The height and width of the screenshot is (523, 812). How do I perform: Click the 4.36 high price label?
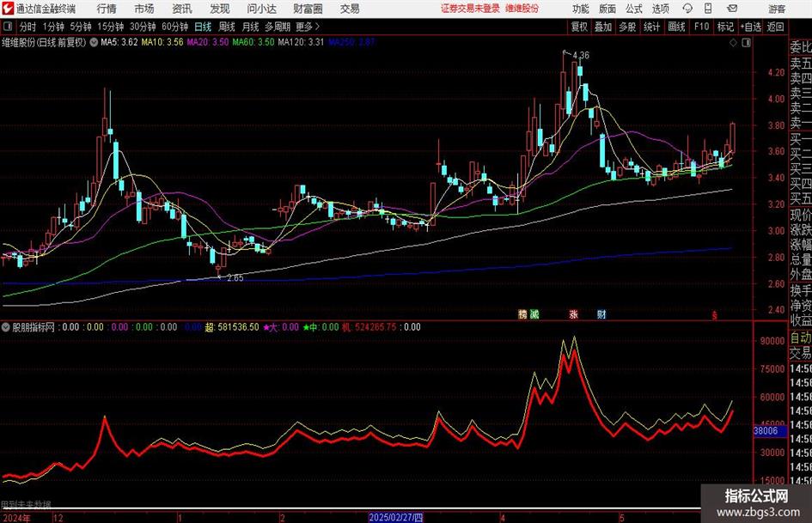(581, 55)
